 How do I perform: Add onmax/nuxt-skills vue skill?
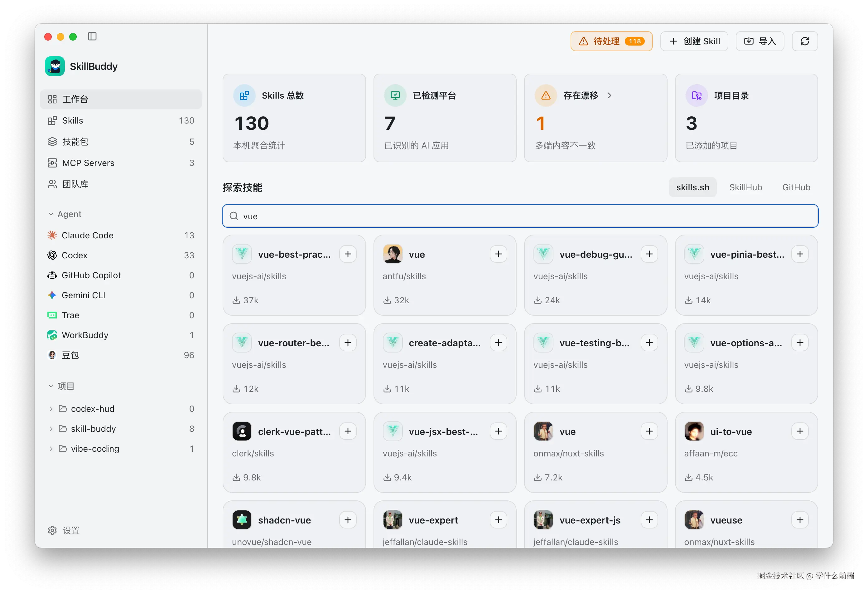[x=649, y=431]
